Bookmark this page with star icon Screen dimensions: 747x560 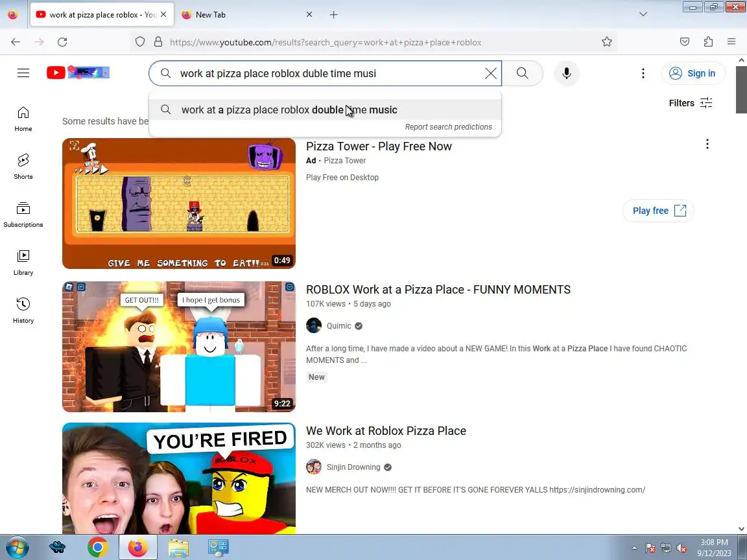tap(606, 42)
